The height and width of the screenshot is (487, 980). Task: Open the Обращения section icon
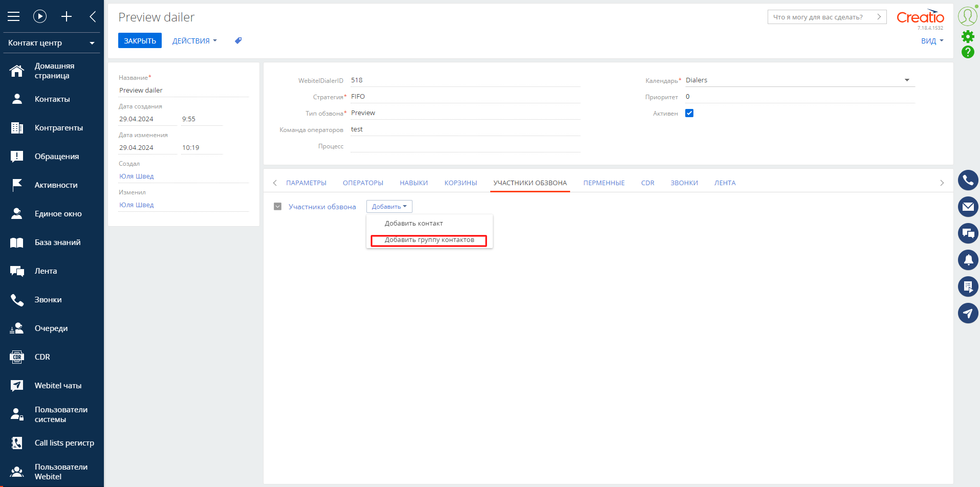[17, 157]
